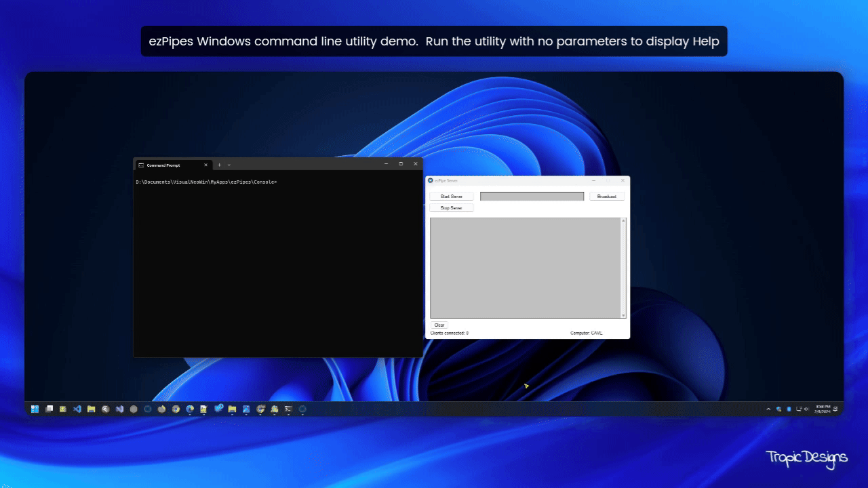Open the volume control in system tray

(806, 409)
